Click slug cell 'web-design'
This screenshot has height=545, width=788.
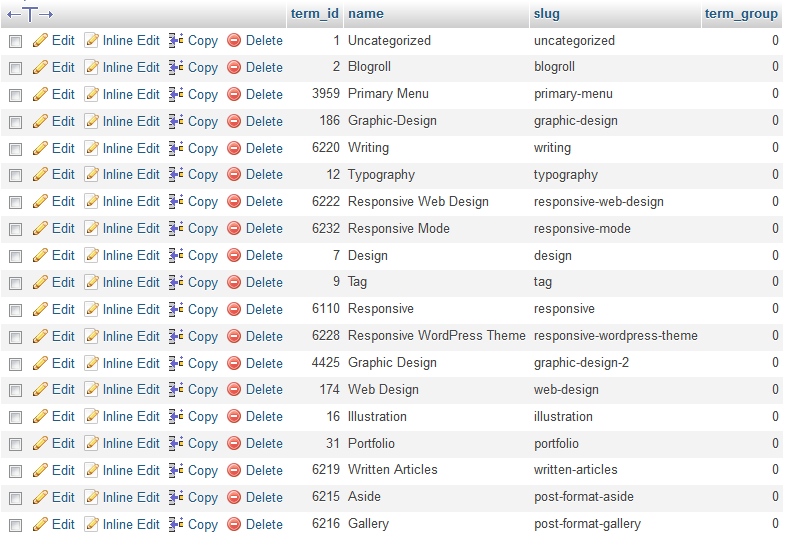(x=566, y=390)
